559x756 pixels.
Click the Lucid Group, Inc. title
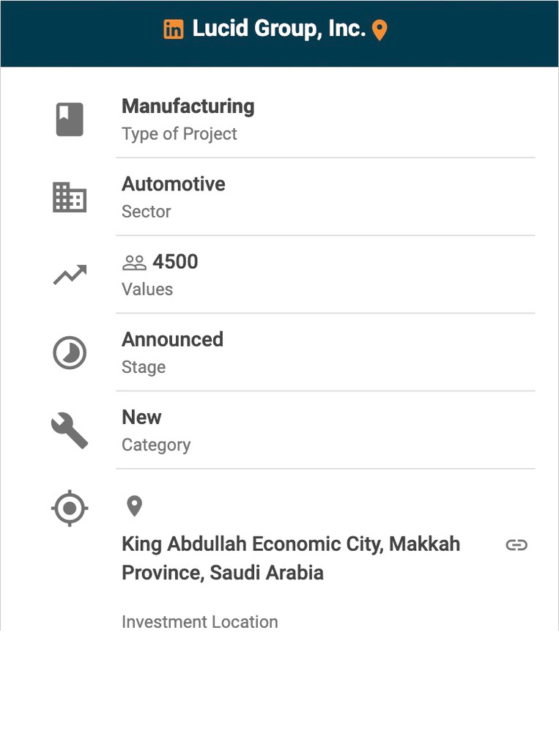point(278,29)
